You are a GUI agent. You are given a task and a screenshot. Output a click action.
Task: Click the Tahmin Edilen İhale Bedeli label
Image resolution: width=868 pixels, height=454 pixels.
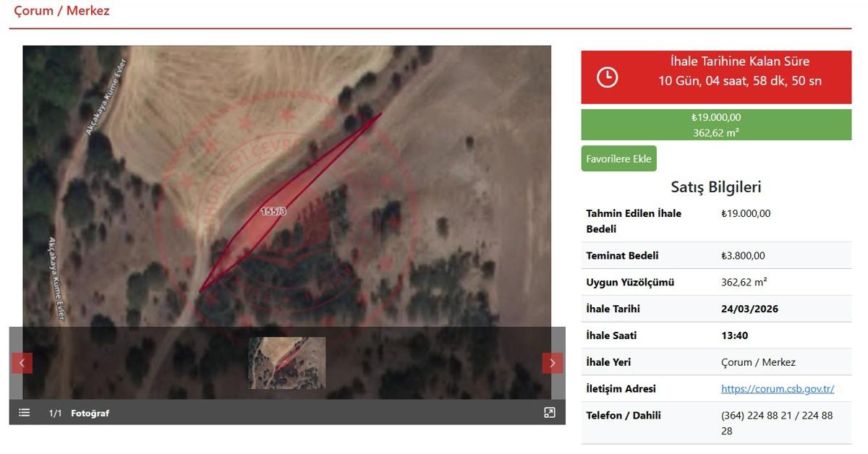coord(634,221)
